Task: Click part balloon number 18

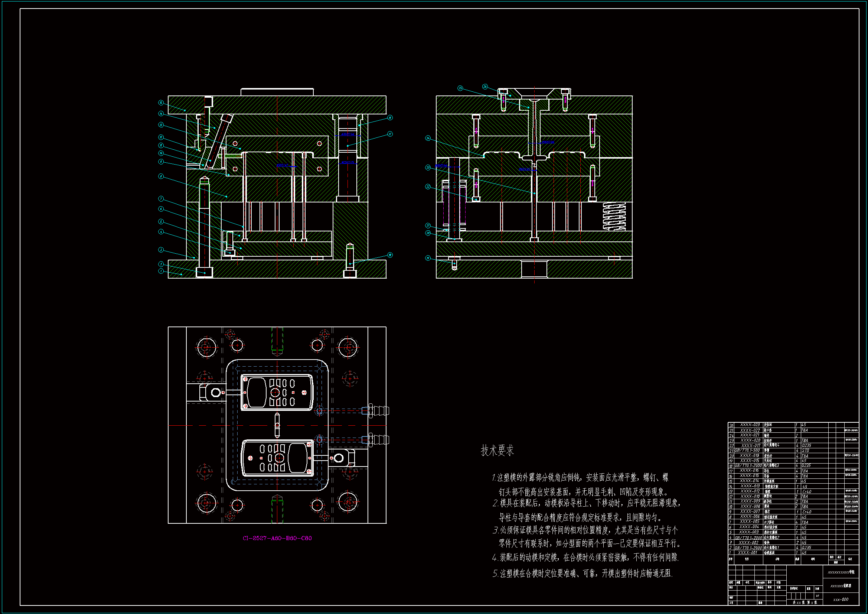Action: (x=390, y=255)
